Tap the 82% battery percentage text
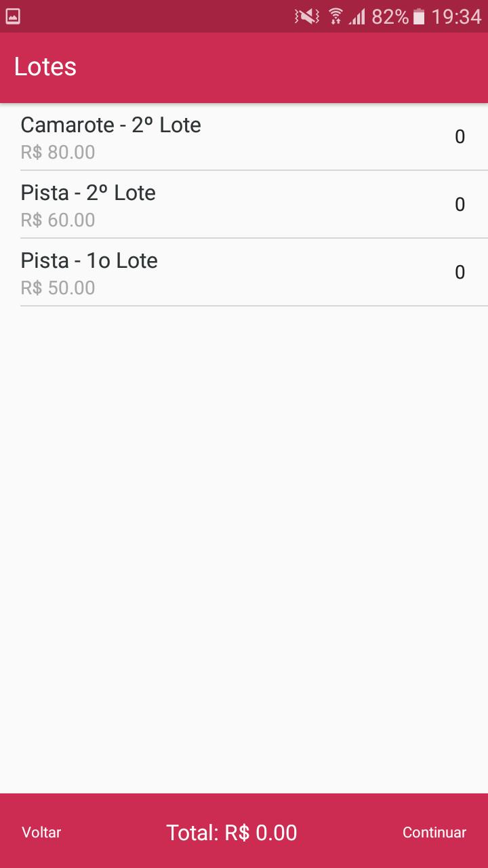 [x=390, y=16]
